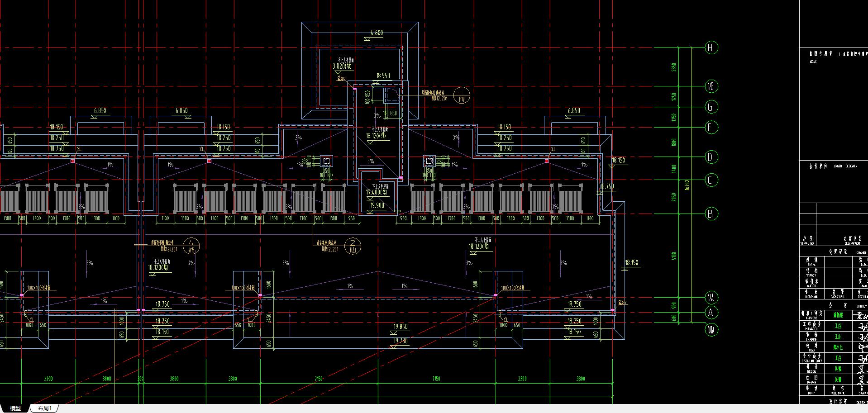The image size is (868, 413).
Task: Click the 2350 dimension between H and 1/G
Action: [674, 67]
